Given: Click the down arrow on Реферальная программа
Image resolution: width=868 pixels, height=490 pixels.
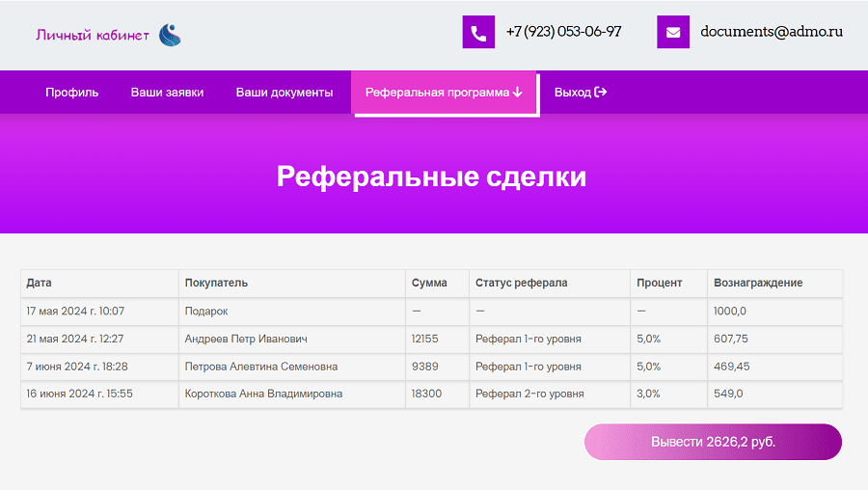Looking at the screenshot, I should pos(518,93).
